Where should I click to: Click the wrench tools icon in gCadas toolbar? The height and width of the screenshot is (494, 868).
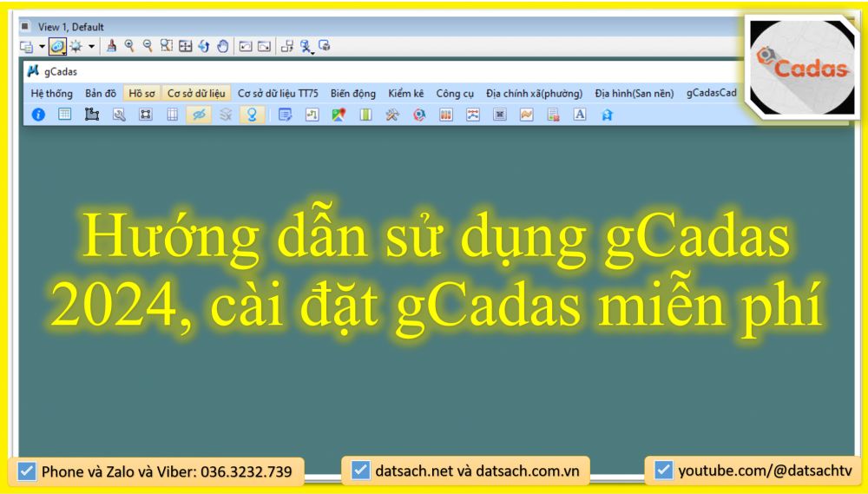392,114
